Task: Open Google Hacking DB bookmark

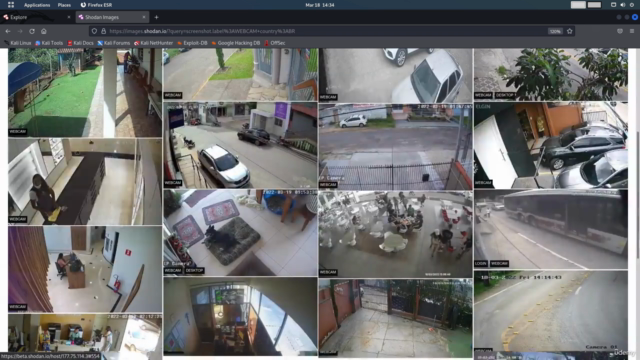Action: (x=236, y=43)
